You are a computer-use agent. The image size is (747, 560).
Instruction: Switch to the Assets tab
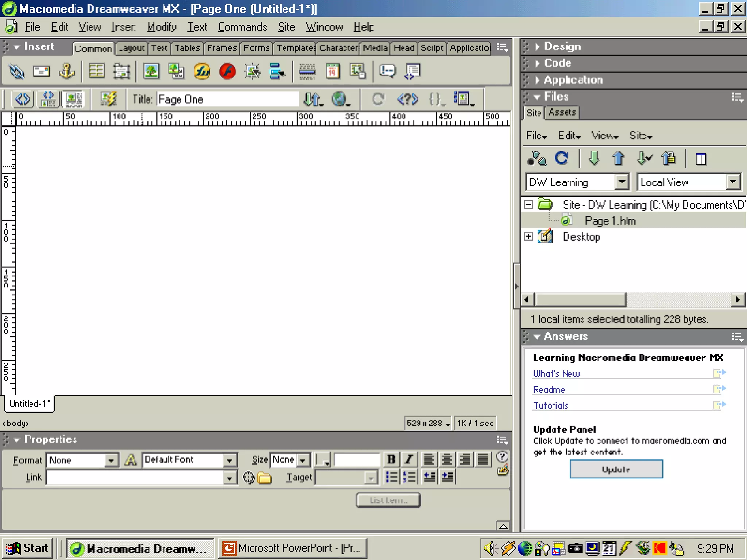(562, 113)
